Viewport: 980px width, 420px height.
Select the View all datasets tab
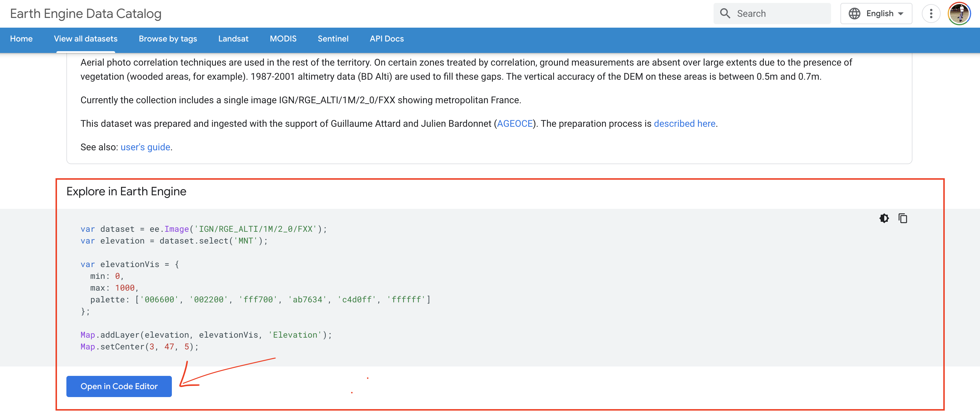pos(85,39)
